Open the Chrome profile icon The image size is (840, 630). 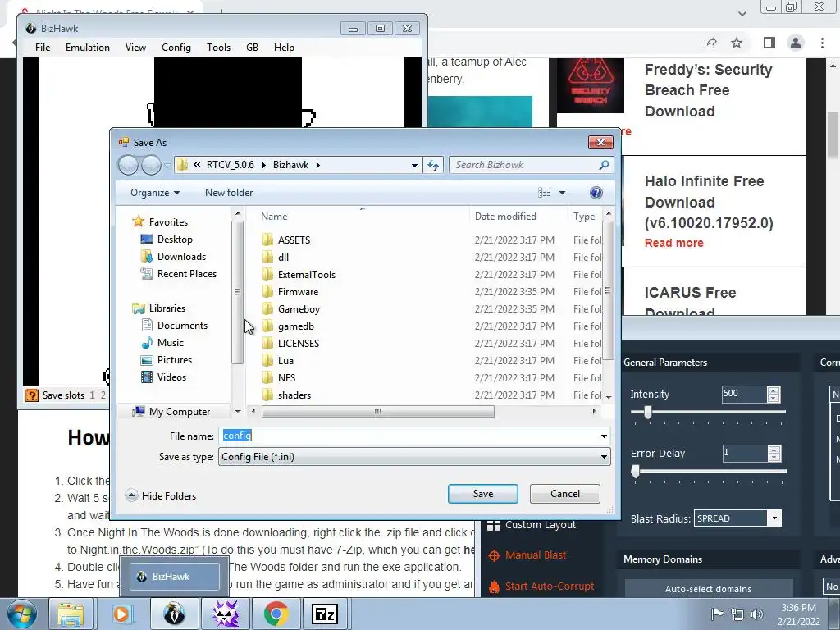[795, 43]
